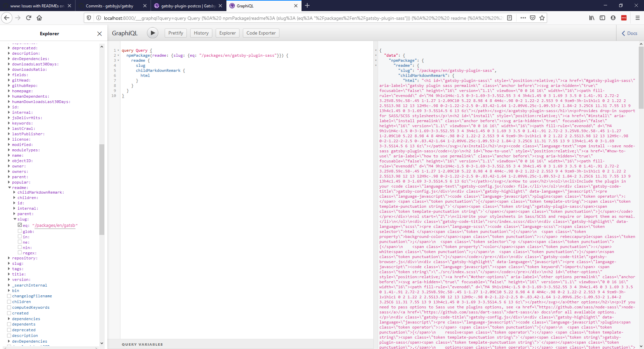644x349 pixels.
Task: Click the Explorer scrollbar down arrow
Action: pos(102,343)
